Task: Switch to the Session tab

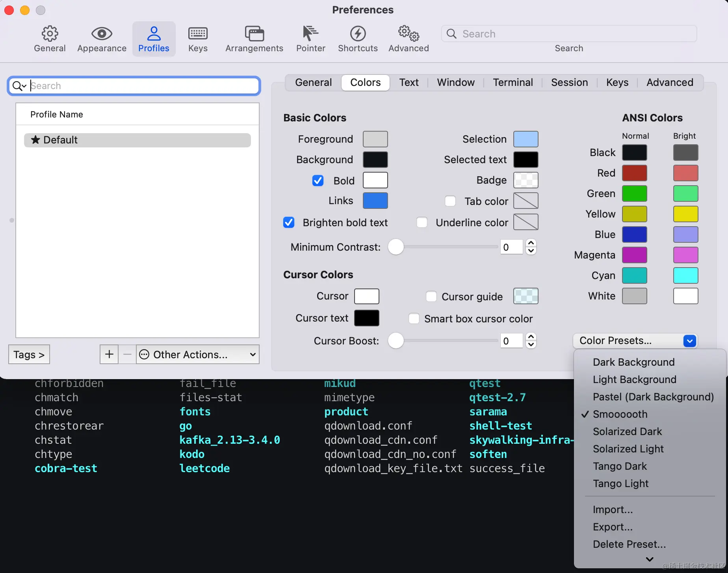Action: pyautogui.click(x=570, y=82)
